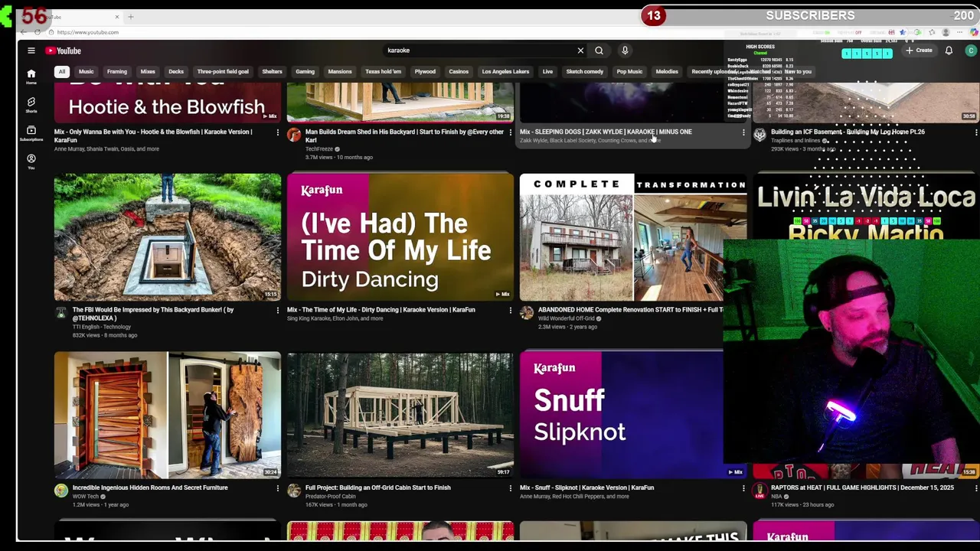
Task: Open the wooden cabin frame thumbnail
Action: coord(400,415)
